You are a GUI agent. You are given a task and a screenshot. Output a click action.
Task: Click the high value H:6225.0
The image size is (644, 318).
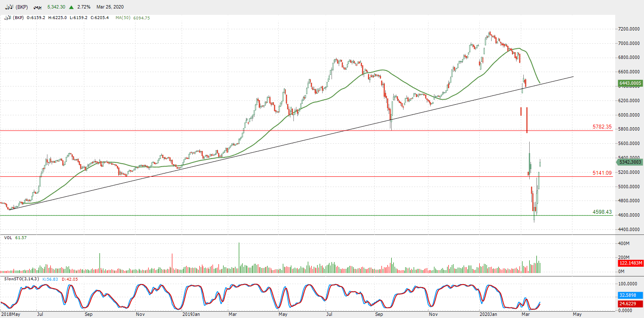57,18
